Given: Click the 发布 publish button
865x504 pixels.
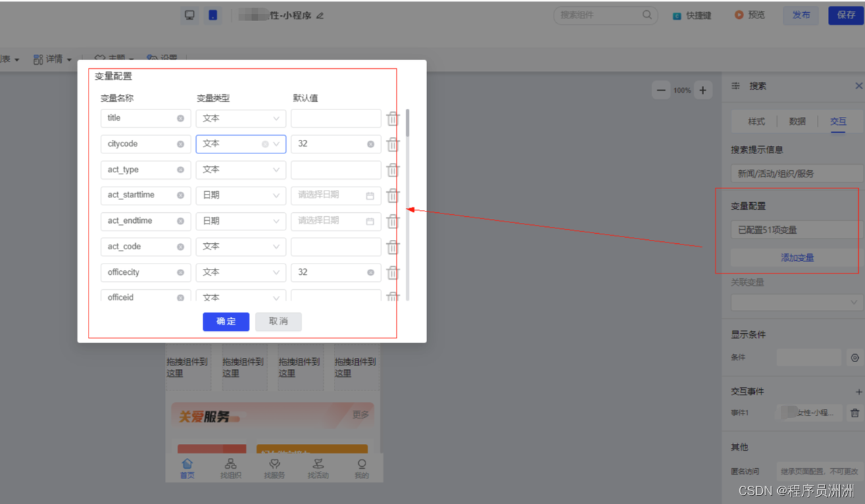Looking at the screenshot, I should tap(800, 15).
